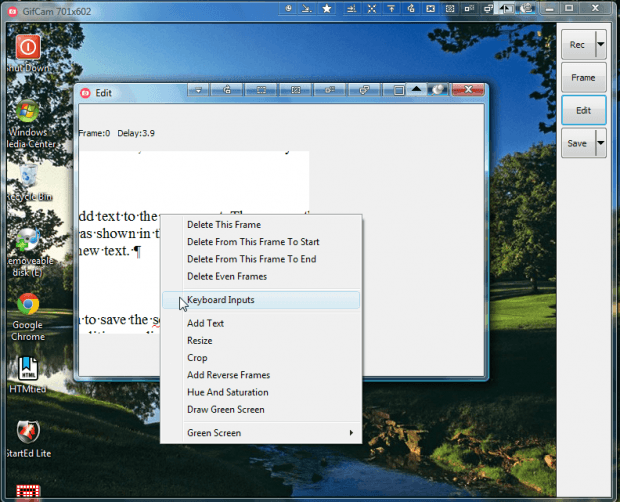Screen dimensions: 620x502
Task: Select Add Text in the context menu
Action: (x=205, y=323)
